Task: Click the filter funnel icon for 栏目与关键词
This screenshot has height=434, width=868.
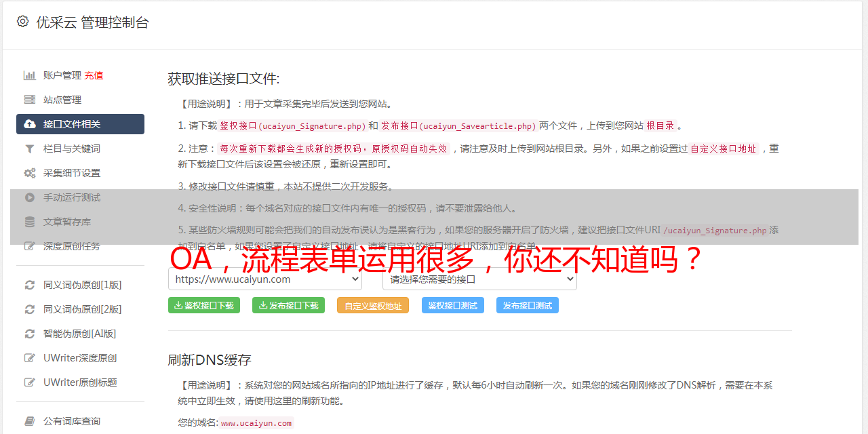Action: [30, 149]
